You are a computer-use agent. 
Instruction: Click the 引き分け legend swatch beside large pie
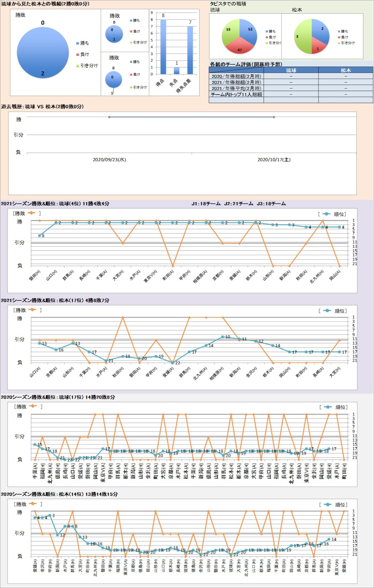(78, 66)
